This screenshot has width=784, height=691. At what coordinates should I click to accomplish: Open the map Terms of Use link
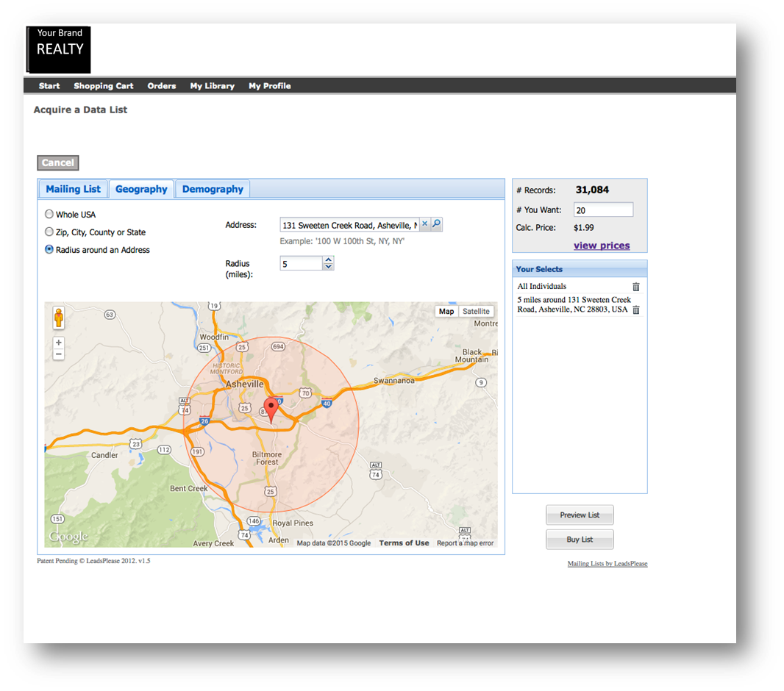tap(404, 543)
